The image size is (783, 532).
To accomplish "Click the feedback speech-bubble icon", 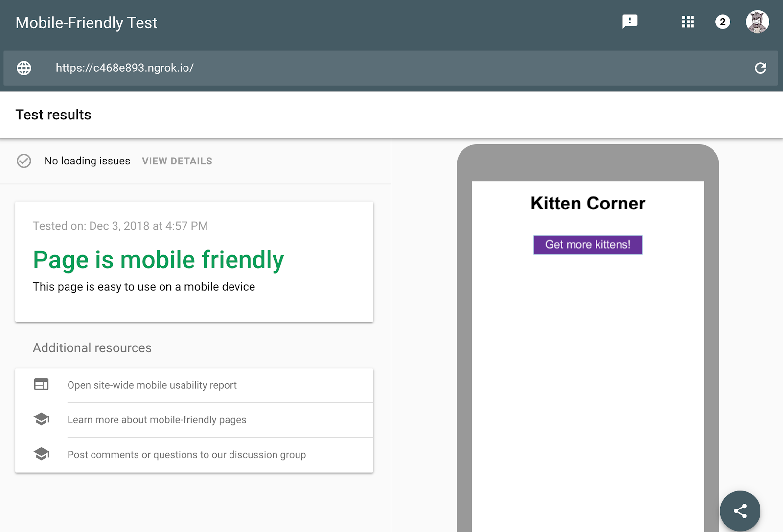I will point(629,22).
